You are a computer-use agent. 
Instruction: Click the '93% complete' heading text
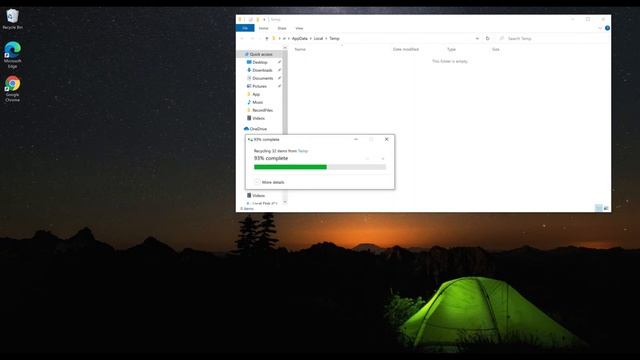pos(271,158)
